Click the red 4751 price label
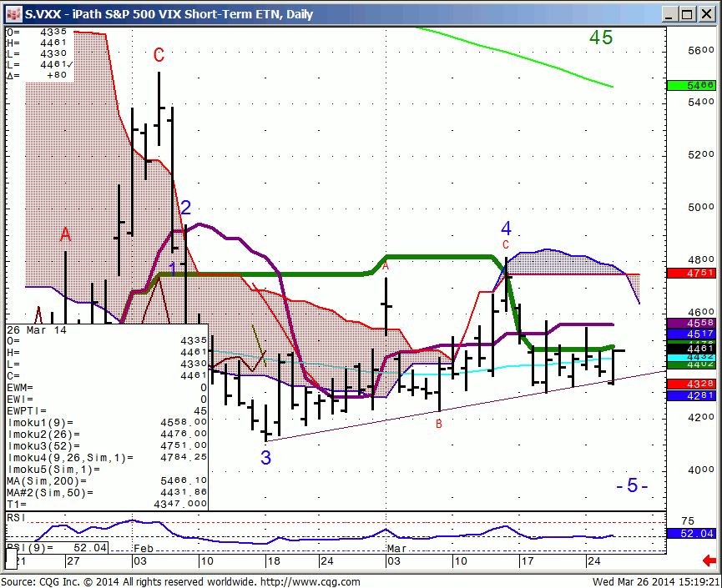The width and height of the screenshot is (722, 588). coord(691,273)
